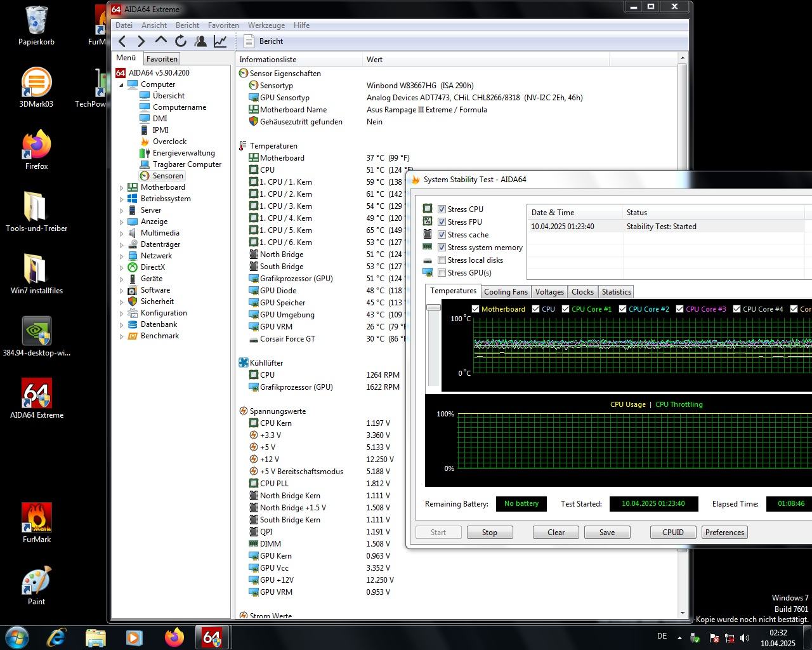Expand the Anzeige tree node
812x650 pixels.
122,222
